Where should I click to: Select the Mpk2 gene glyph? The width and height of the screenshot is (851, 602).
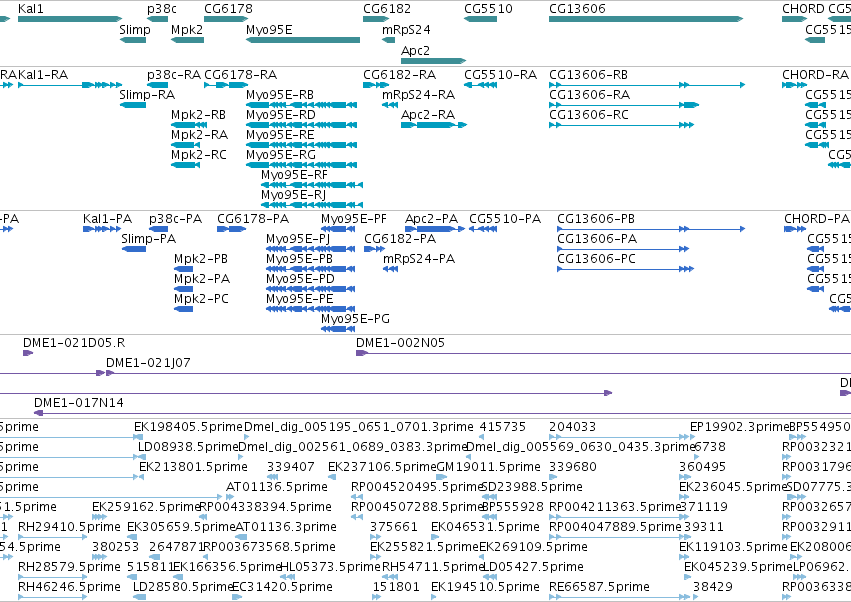[187, 40]
